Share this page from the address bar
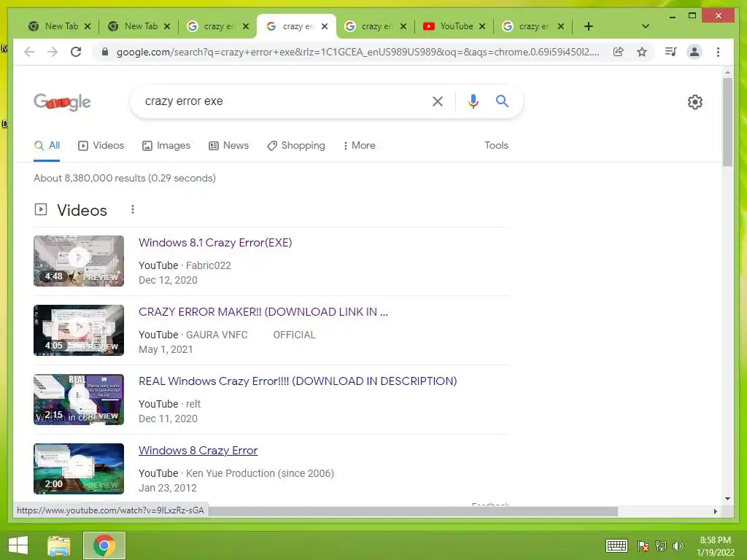This screenshot has height=560, width=747. (619, 52)
